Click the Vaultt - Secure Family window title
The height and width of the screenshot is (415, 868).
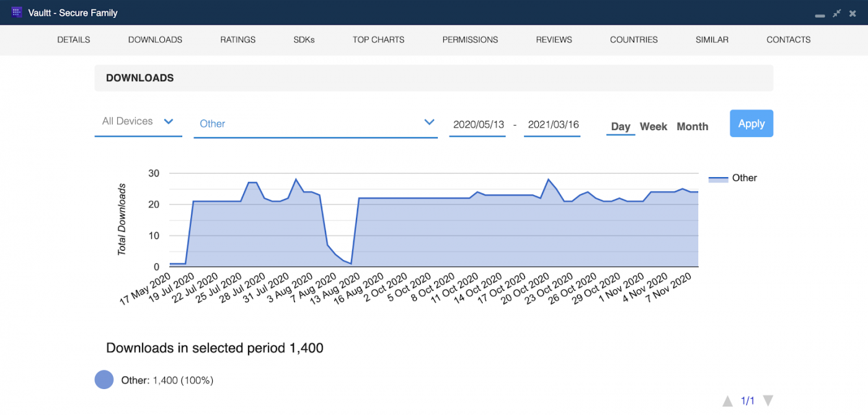coord(73,13)
